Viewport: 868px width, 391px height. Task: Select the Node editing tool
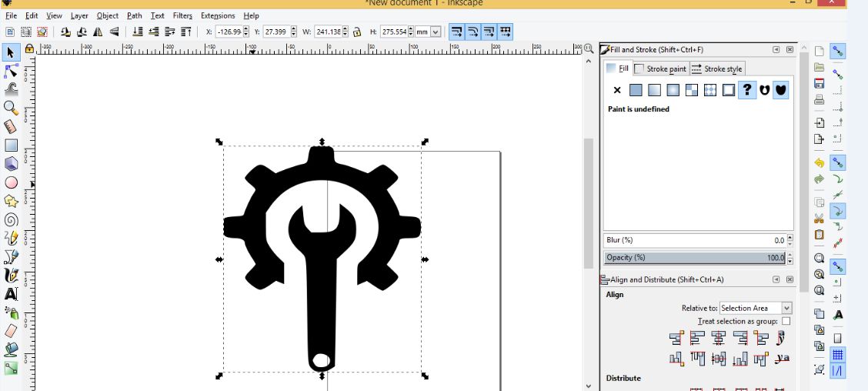click(x=11, y=71)
